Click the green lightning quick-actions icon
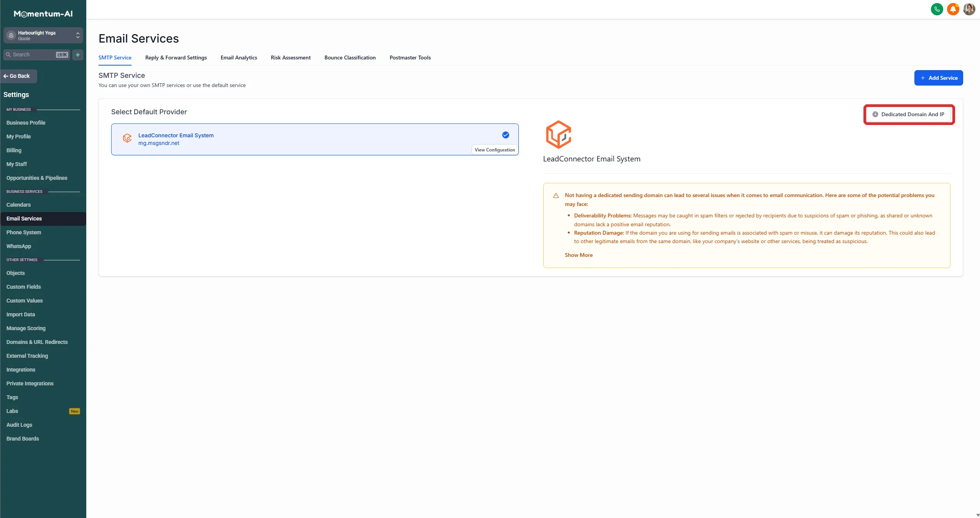Image resolution: width=980 pixels, height=518 pixels. coord(78,55)
